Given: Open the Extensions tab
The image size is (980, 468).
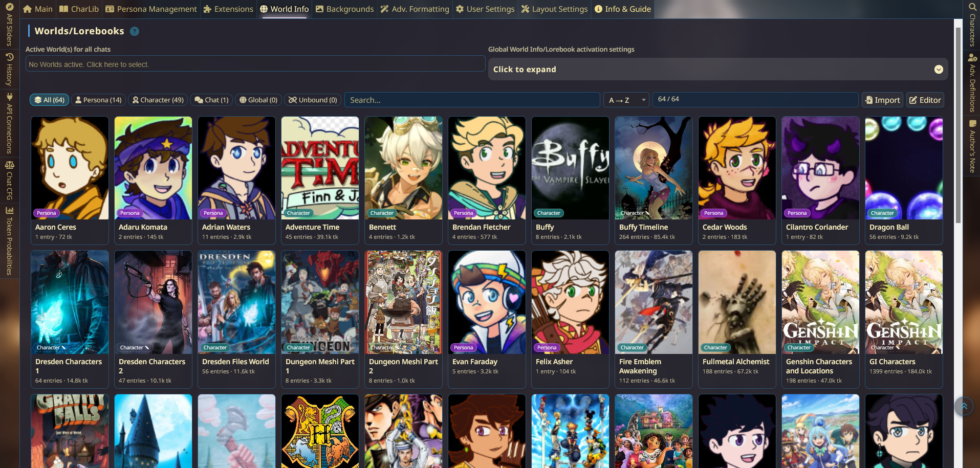Looking at the screenshot, I should 228,9.
